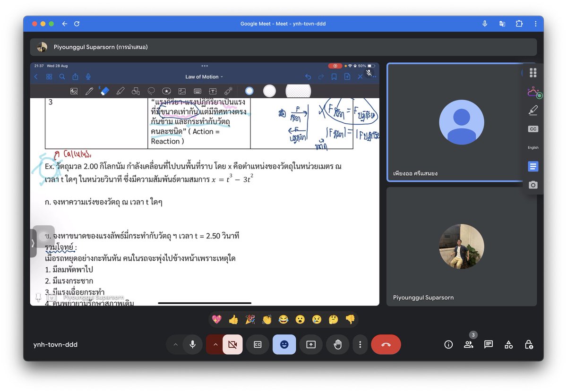Start audio recording in the notes app
This screenshot has width=567, height=392.
point(88,77)
